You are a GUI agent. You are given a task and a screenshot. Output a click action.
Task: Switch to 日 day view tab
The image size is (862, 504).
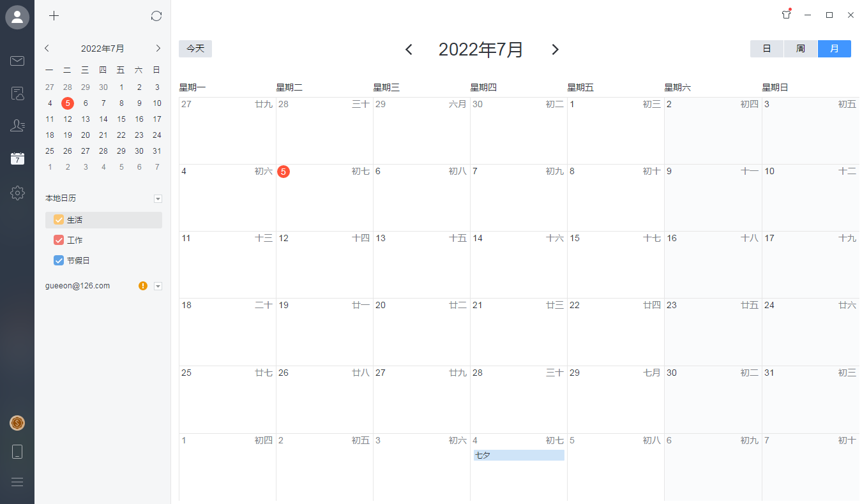click(766, 49)
